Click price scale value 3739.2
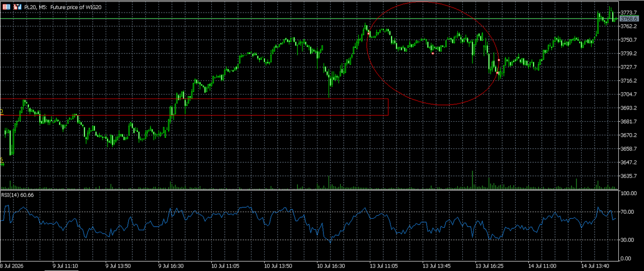644x271 pixels. pyautogui.click(x=629, y=53)
